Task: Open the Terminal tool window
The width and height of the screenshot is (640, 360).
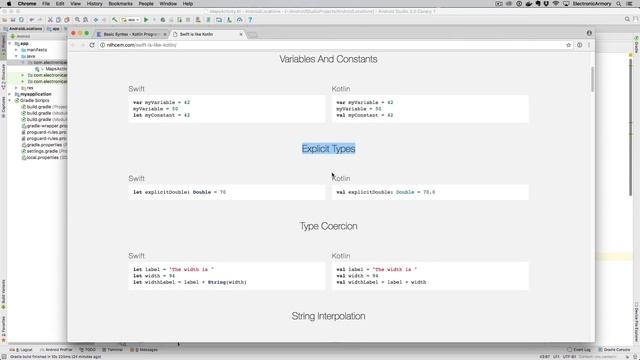Action: (x=113, y=350)
